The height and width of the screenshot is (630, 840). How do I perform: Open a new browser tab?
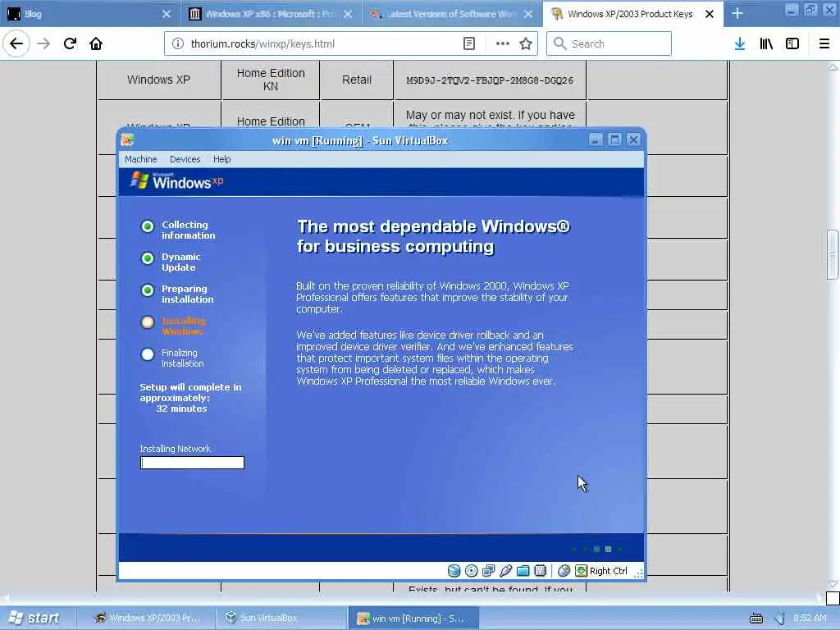tap(737, 13)
